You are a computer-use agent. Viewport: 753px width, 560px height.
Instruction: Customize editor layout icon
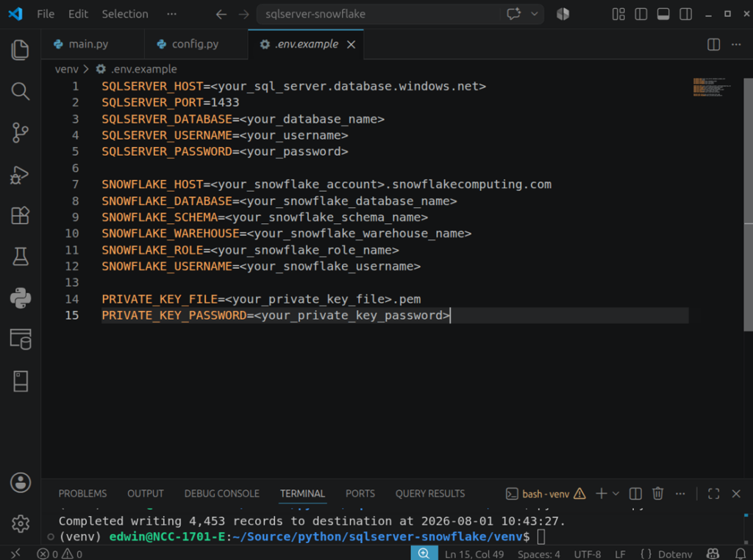point(618,15)
